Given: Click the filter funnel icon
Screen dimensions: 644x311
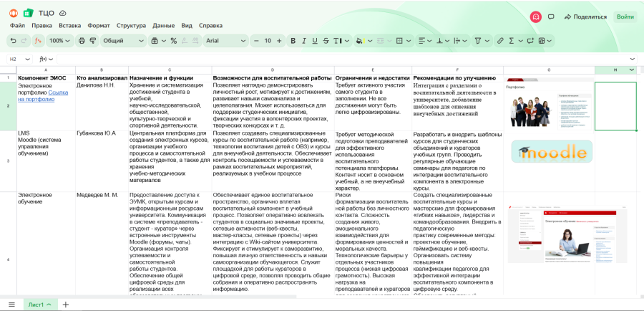Looking at the screenshot, I should coord(478,41).
